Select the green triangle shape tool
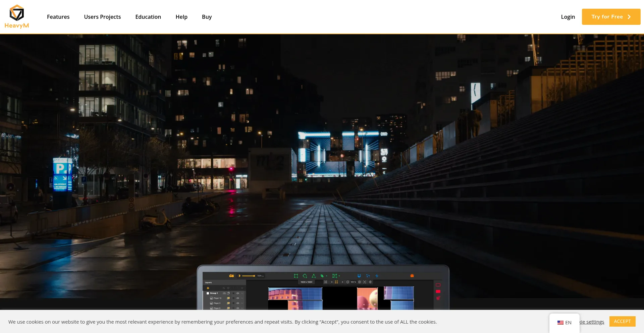 point(314,276)
